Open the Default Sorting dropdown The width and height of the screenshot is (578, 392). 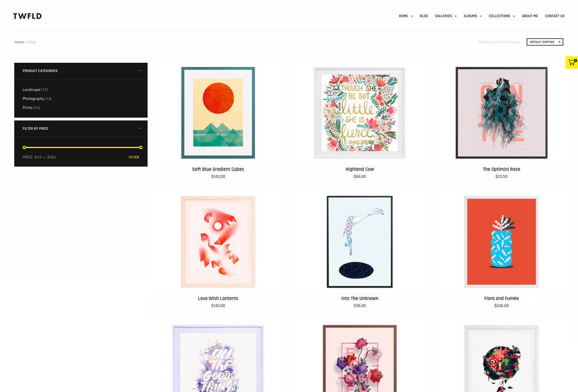545,42
